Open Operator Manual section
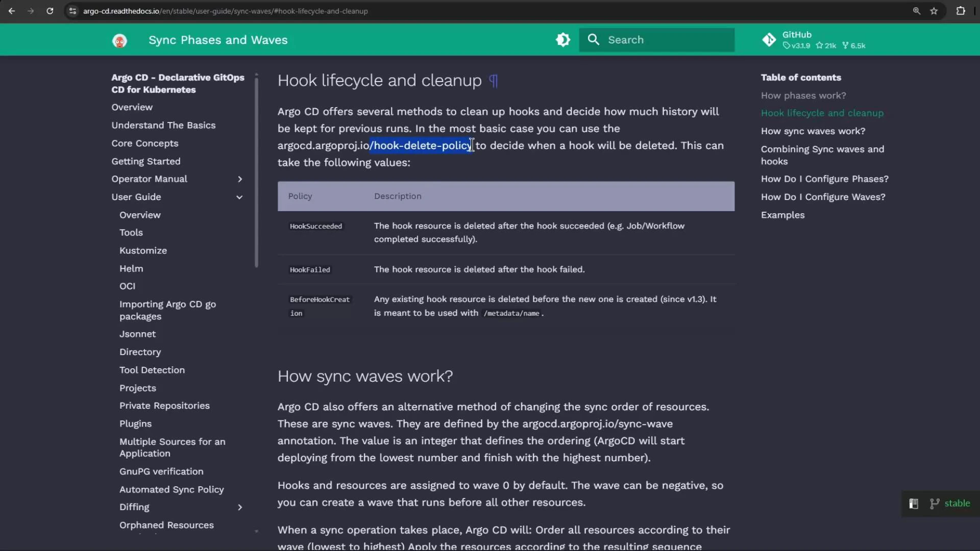This screenshot has width=980, height=551. pyautogui.click(x=149, y=179)
